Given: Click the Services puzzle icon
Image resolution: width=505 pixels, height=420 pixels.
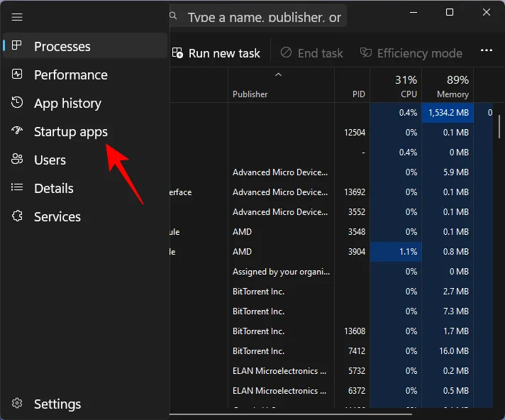Looking at the screenshot, I should (17, 216).
